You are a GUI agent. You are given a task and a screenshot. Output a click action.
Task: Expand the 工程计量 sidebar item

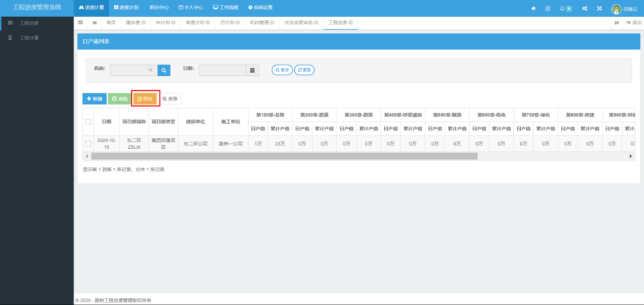click(29, 38)
